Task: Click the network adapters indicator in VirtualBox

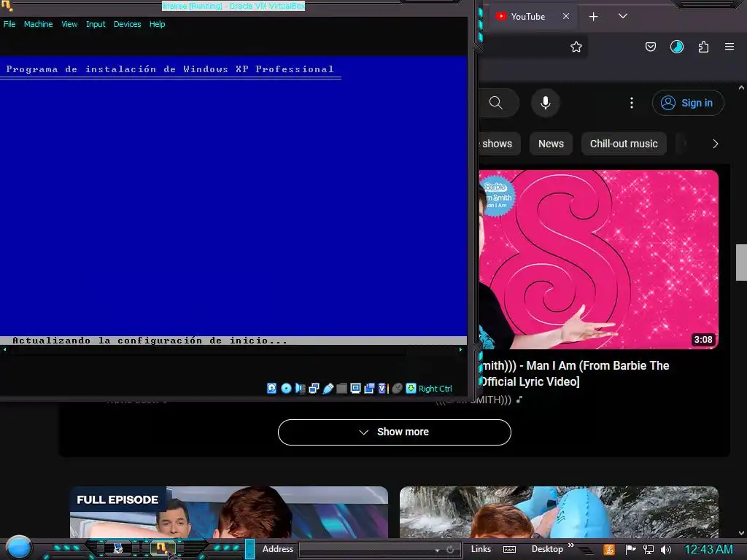Action: [314, 388]
